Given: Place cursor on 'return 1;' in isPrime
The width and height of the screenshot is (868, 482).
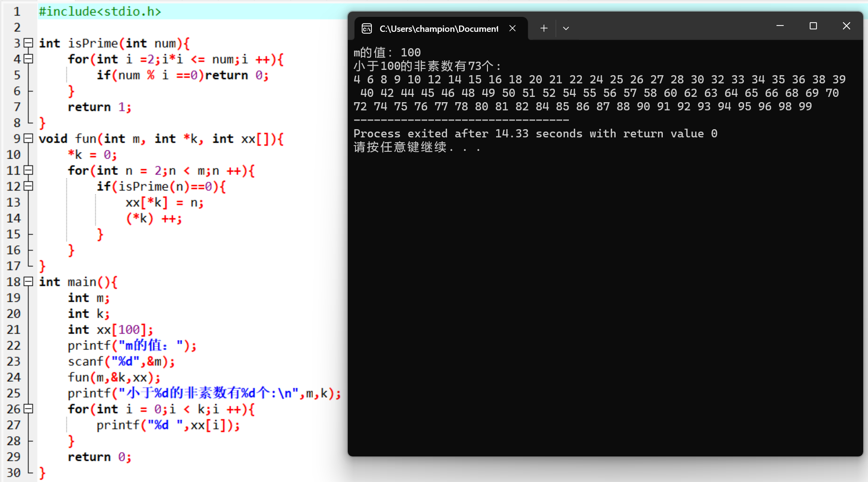Looking at the screenshot, I should click(99, 107).
